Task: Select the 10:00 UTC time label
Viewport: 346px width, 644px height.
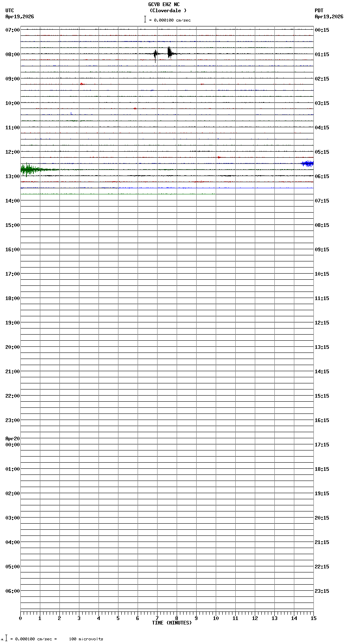Action: pos(13,103)
